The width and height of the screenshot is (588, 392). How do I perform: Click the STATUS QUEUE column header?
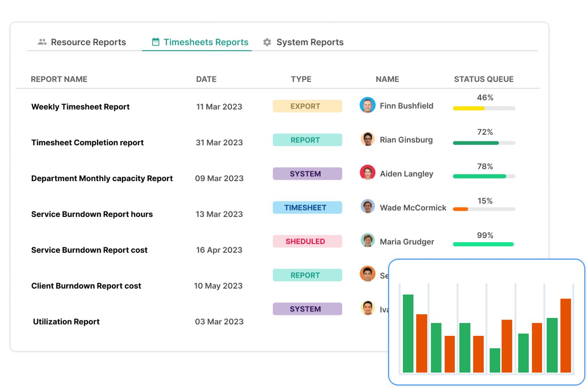pos(484,79)
